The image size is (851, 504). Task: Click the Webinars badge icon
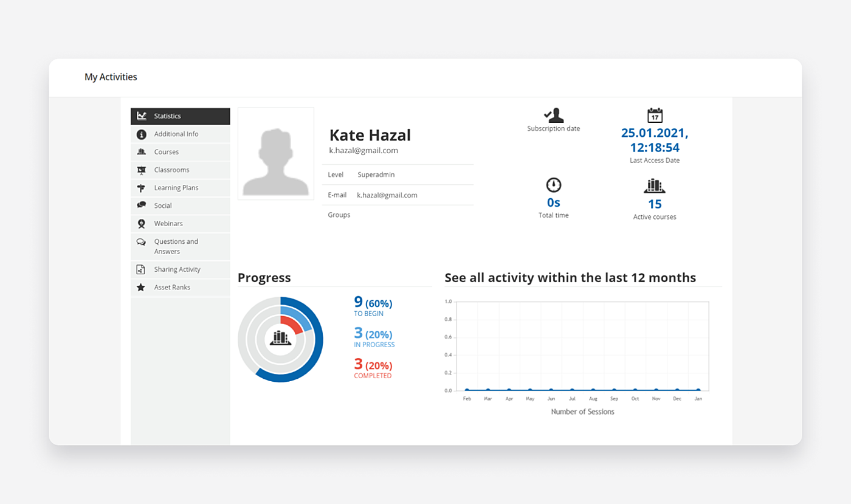tap(142, 224)
